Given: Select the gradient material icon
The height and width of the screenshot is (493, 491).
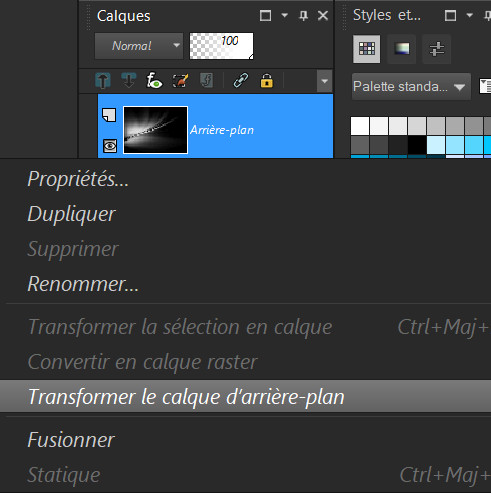Looking at the screenshot, I should (x=402, y=49).
